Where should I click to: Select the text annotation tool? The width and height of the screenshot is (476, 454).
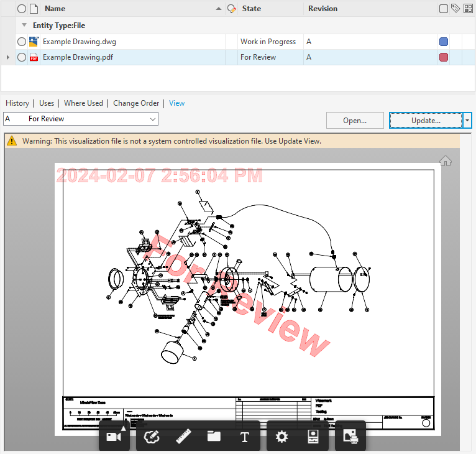pyautogui.click(x=245, y=437)
